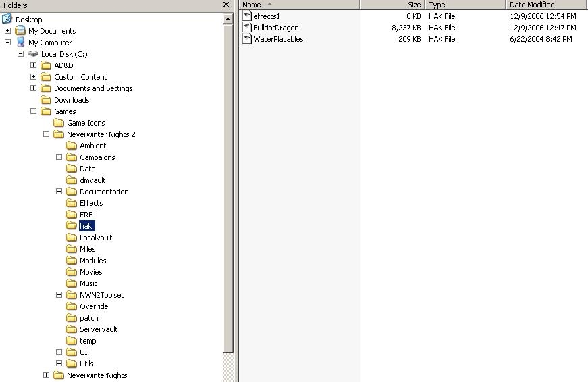588x382 pixels.
Task: Collapse the Games folder tree node
Action: tap(33, 111)
